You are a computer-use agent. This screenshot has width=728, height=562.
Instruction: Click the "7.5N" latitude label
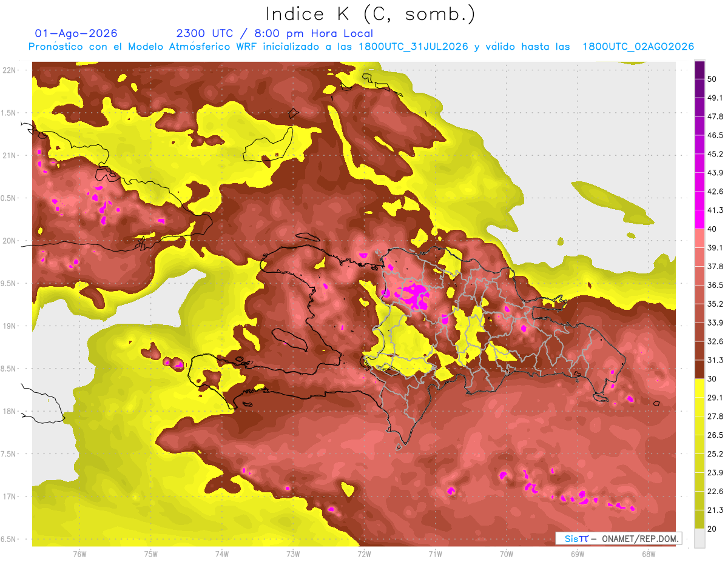click(x=9, y=454)
